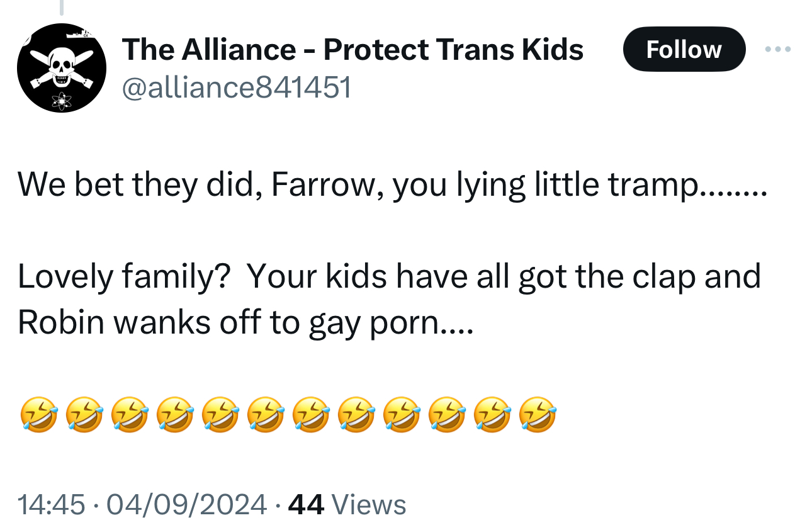The width and height of the screenshot is (812, 530).
Task: Click the word Farrow in the post
Action: [325, 184]
